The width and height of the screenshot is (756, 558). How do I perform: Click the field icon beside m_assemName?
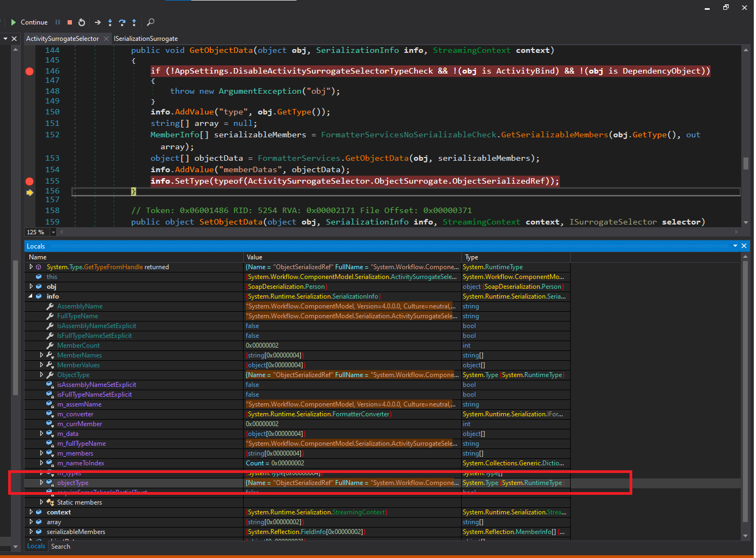pos(50,404)
